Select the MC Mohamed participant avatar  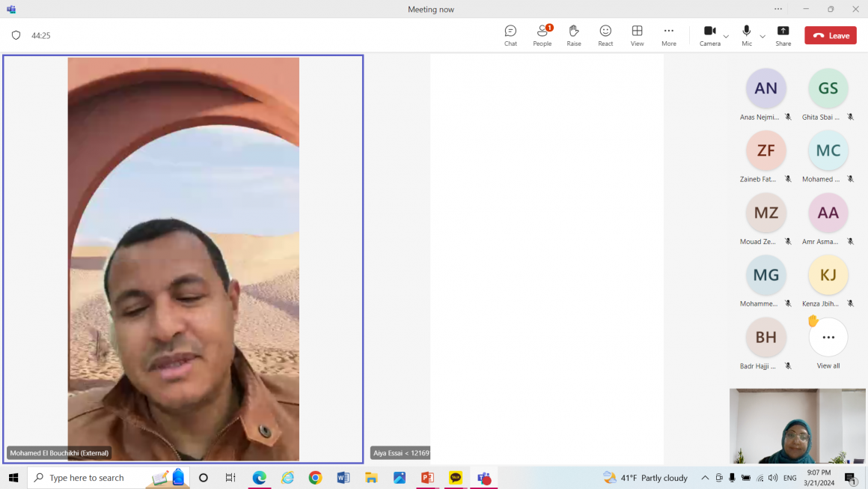pyautogui.click(x=828, y=150)
